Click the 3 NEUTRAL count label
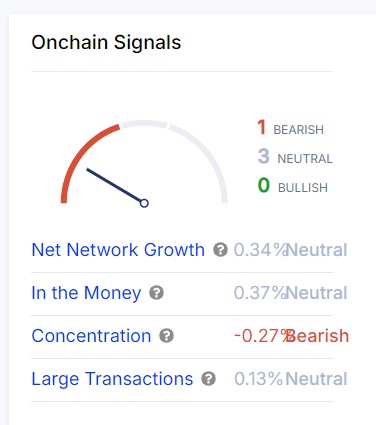376x425 pixels. [295, 157]
